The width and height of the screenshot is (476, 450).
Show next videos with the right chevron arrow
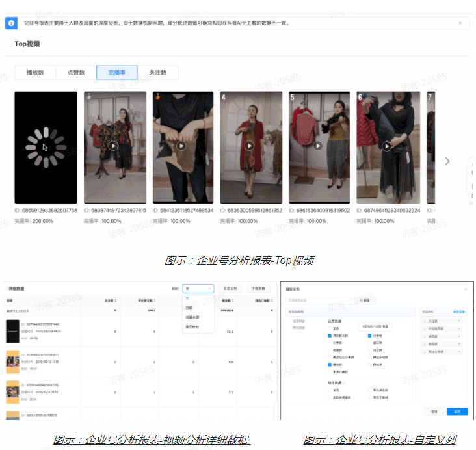[447, 161]
